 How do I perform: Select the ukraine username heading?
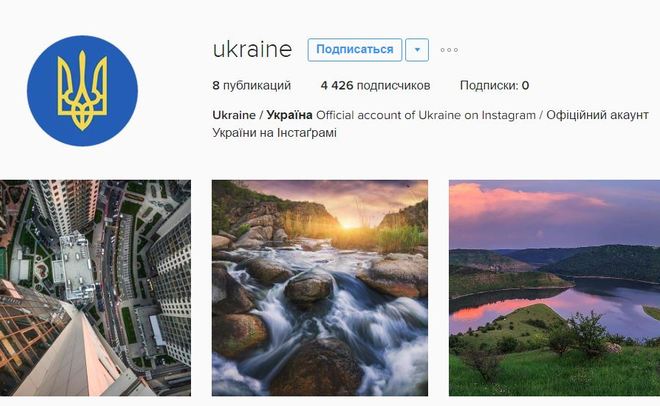point(253,49)
